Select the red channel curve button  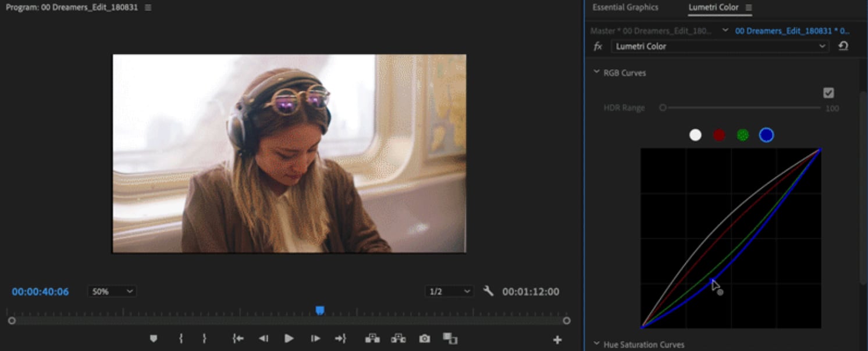(x=719, y=134)
